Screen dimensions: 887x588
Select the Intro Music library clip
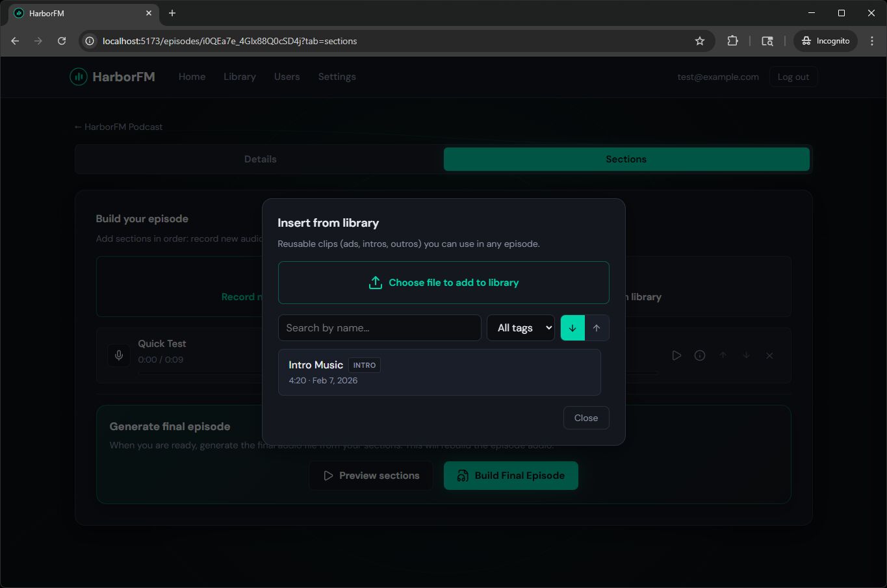pos(439,372)
